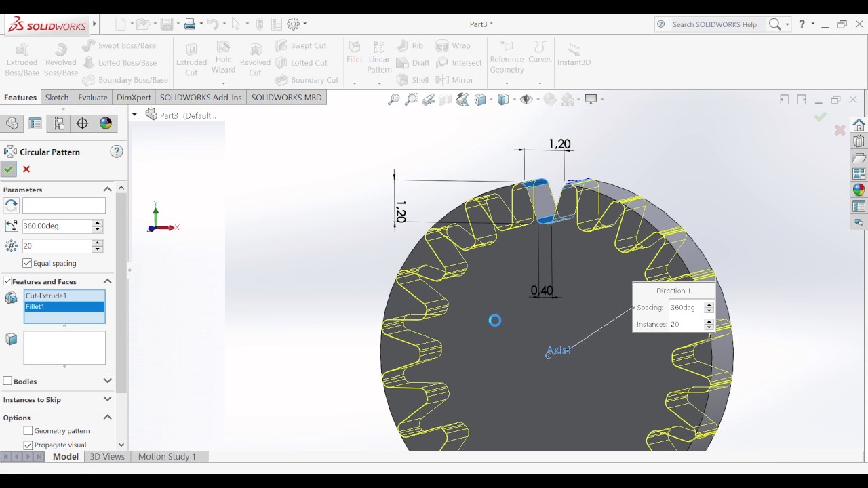Click the Print icon in top toolbar
This screenshot has width=868, height=488.
189,24
